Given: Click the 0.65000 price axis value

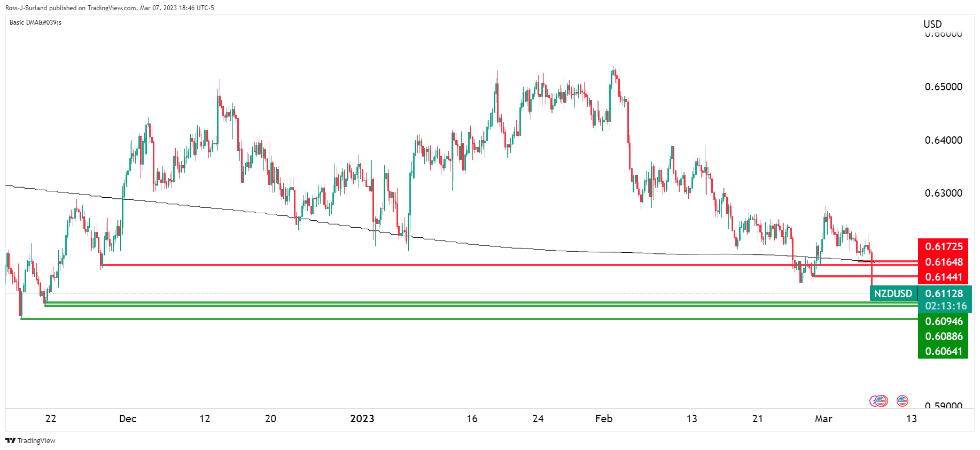Looking at the screenshot, I should [x=943, y=87].
